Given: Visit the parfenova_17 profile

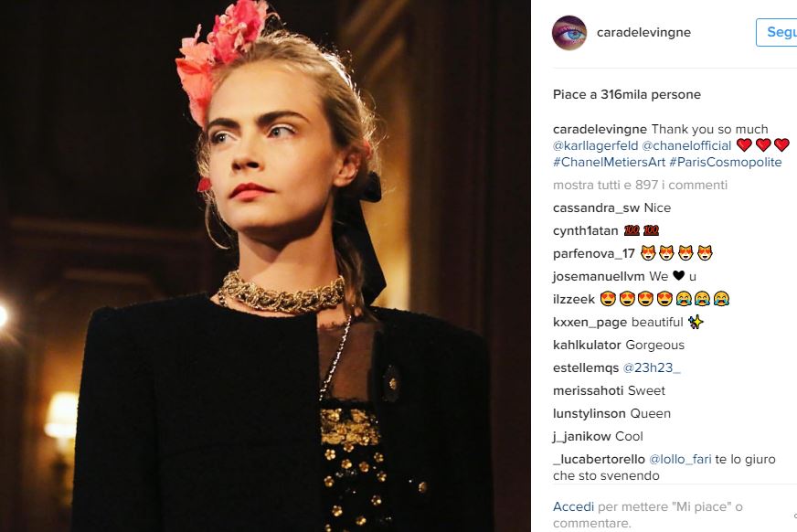Looking at the screenshot, I should [x=594, y=253].
